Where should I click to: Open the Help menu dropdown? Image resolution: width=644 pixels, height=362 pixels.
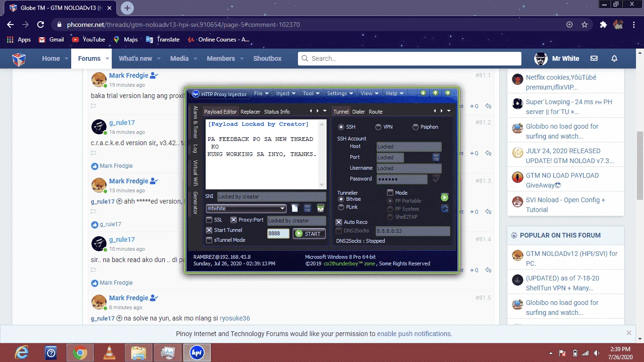tap(395, 93)
